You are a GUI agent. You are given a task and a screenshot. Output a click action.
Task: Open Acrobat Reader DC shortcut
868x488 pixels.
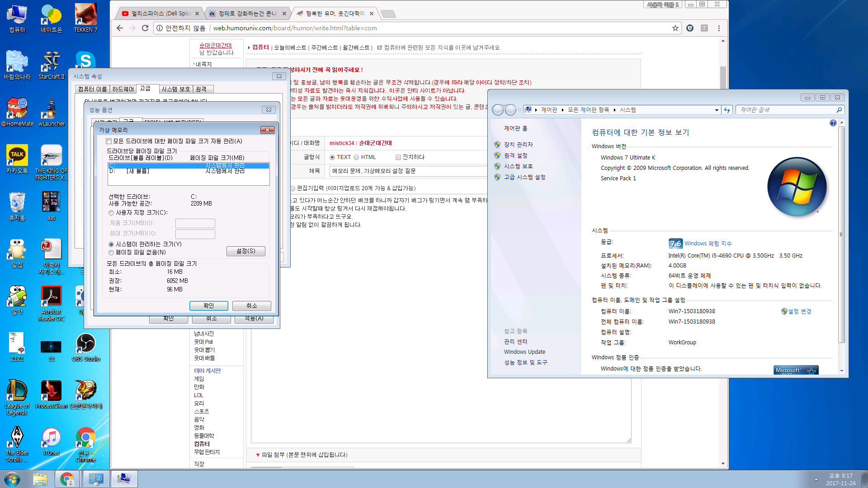tap(52, 303)
